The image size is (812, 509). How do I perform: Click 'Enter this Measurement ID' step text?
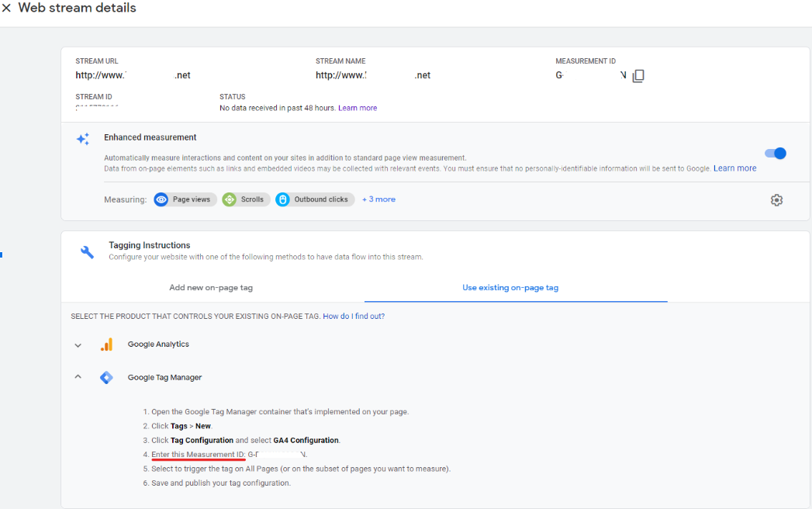(x=199, y=455)
